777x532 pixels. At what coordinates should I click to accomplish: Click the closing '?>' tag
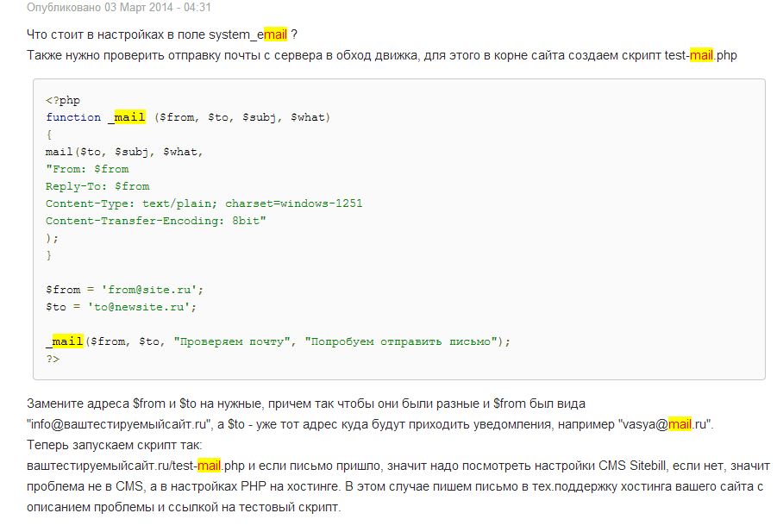pos(53,359)
